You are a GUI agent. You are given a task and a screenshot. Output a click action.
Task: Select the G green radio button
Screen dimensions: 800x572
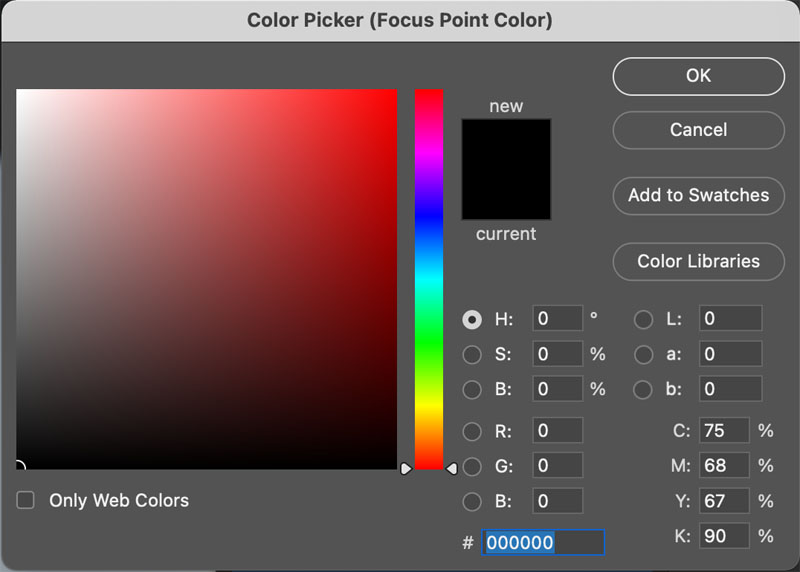[x=472, y=467]
